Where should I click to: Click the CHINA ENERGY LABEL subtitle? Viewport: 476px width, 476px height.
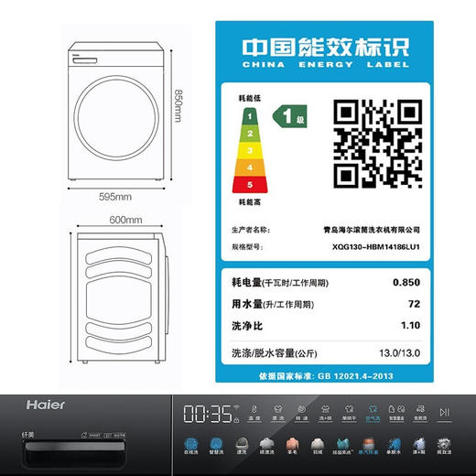(326, 65)
